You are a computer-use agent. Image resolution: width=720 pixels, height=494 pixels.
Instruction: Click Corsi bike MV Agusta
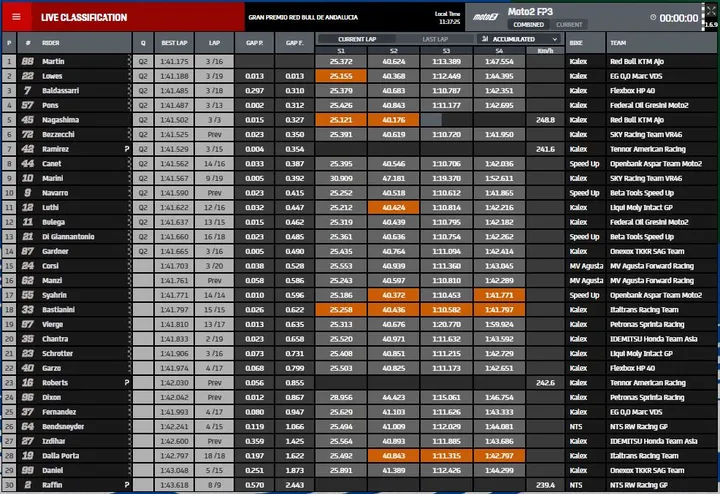pos(586,266)
